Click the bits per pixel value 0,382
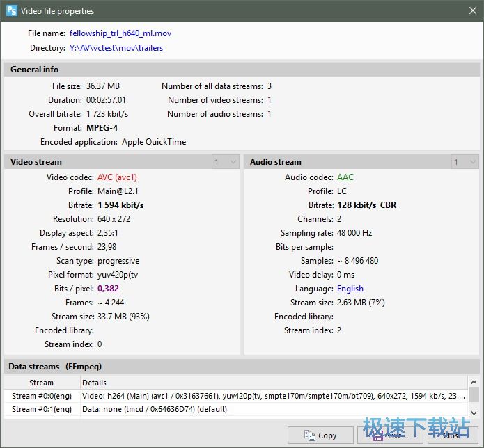The width and height of the screenshot is (484, 448). (x=108, y=289)
